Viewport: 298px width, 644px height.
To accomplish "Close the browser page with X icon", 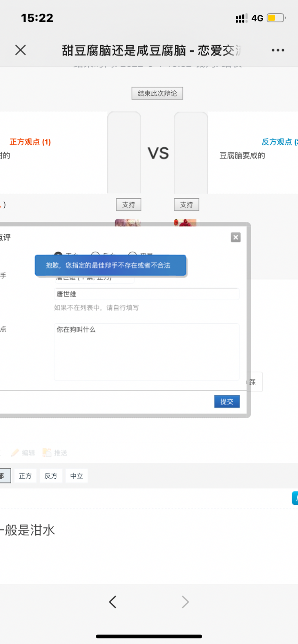I will [20, 50].
